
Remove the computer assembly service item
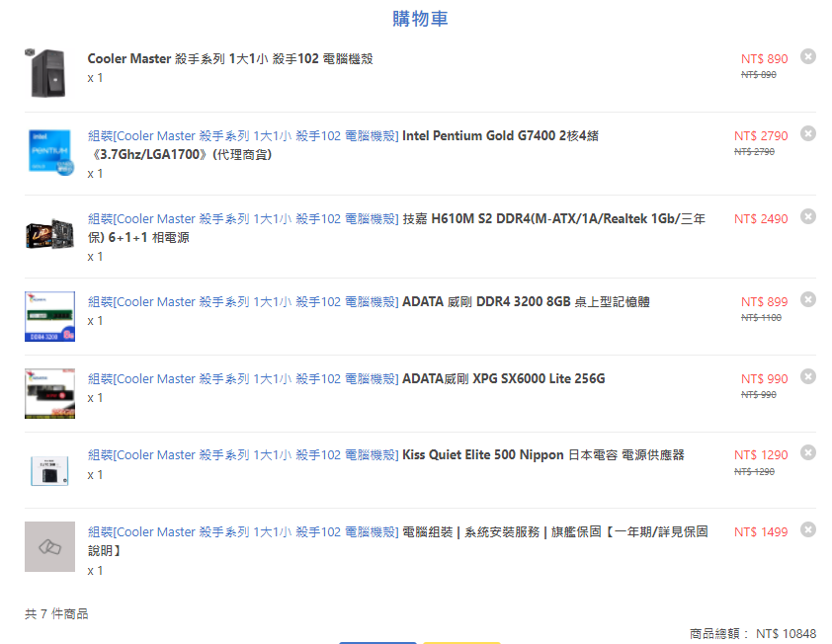(808, 529)
